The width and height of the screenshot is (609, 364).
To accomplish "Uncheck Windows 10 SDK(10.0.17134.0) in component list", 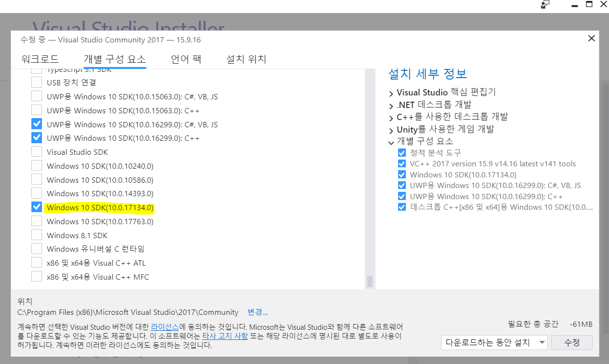I will (37, 207).
